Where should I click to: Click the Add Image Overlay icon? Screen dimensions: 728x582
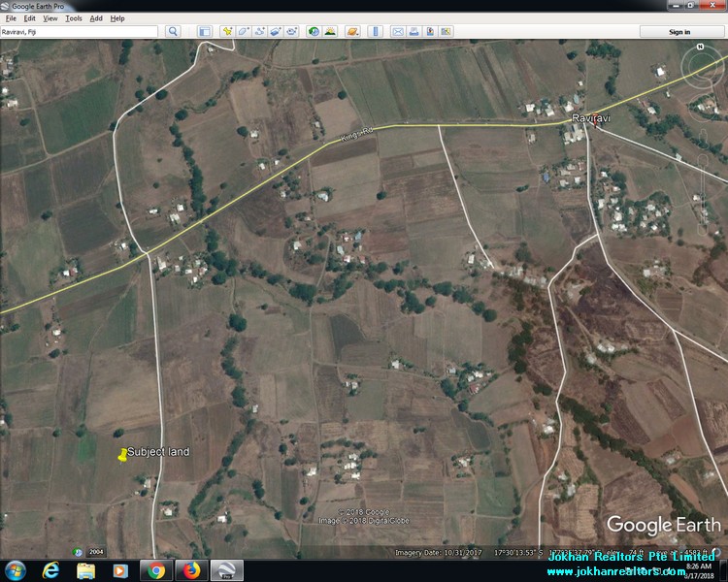pos(276,32)
